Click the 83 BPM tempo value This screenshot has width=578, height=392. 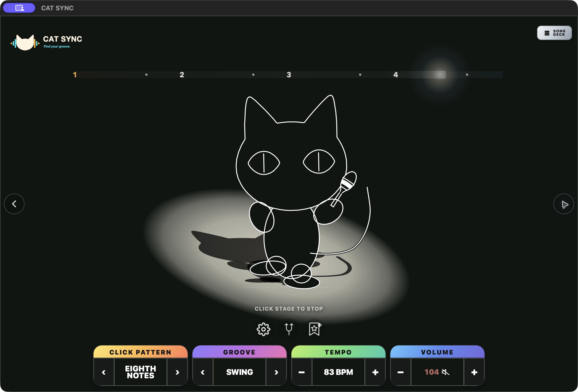pyautogui.click(x=338, y=372)
